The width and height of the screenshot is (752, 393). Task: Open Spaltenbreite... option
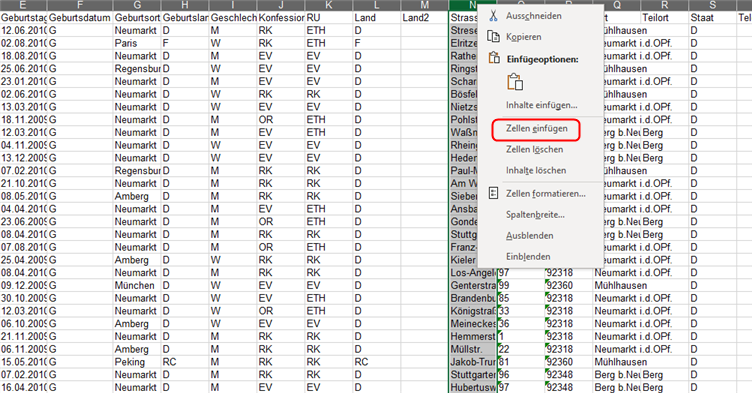[535, 214]
